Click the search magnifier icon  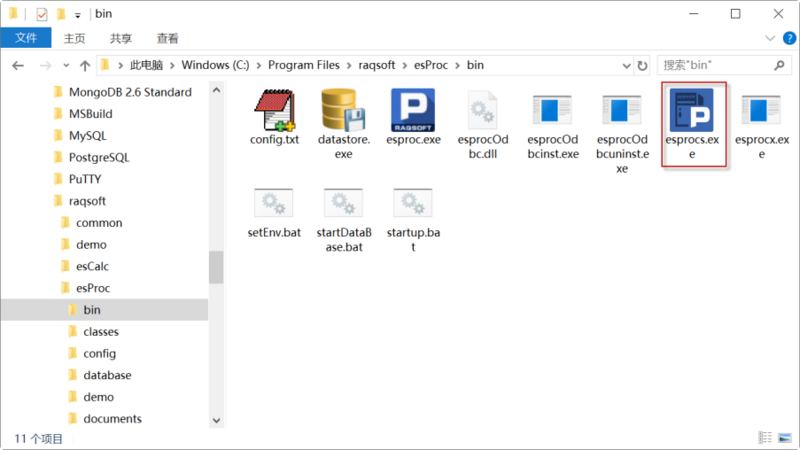(779, 65)
